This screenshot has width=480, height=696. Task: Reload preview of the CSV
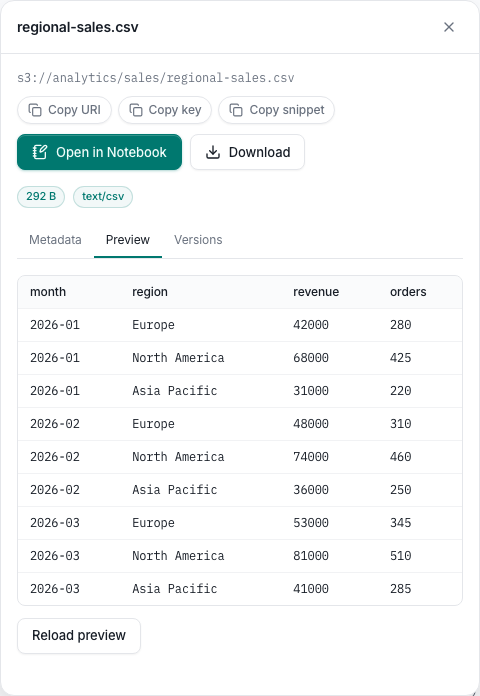tap(79, 636)
